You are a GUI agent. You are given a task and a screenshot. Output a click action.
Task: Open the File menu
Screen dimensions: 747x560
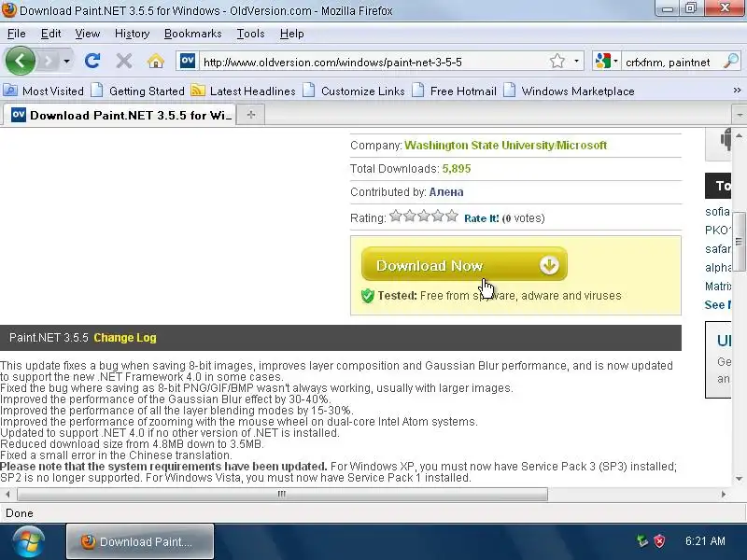(16, 34)
